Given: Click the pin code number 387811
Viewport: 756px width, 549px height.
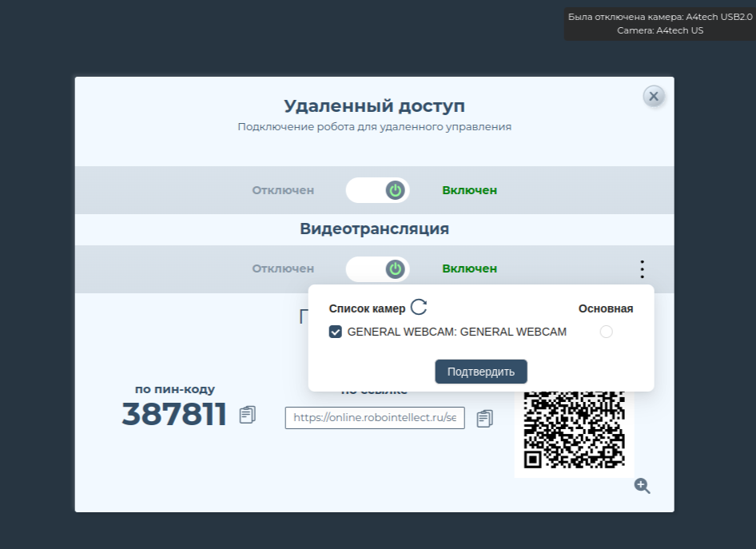Looking at the screenshot, I should [174, 415].
